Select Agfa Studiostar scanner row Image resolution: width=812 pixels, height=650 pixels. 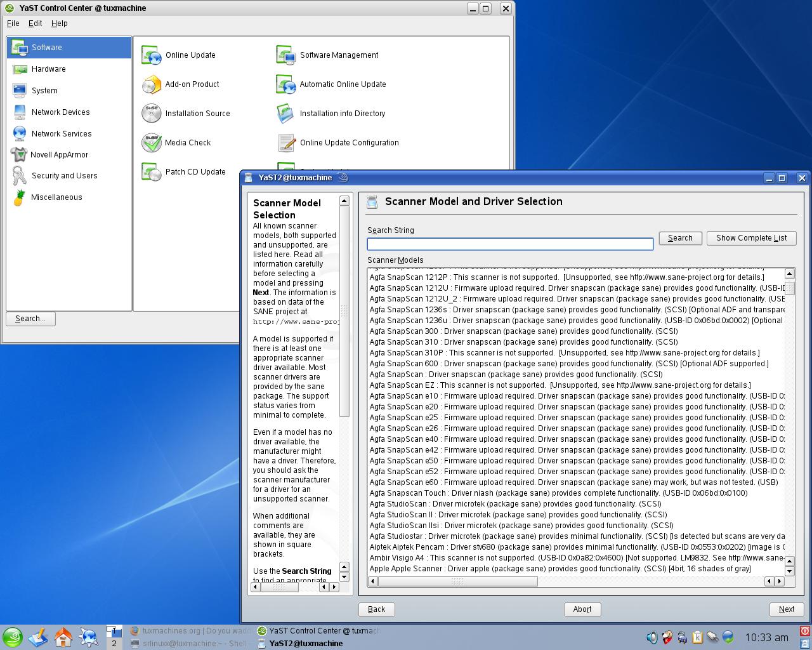click(x=576, y=536)
